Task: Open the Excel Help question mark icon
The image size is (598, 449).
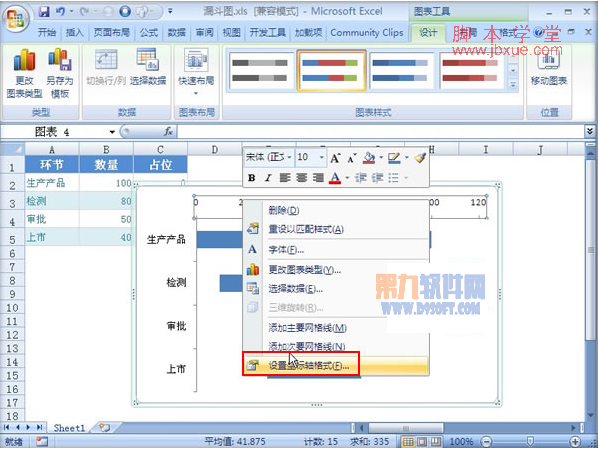Action: point(539,33)
